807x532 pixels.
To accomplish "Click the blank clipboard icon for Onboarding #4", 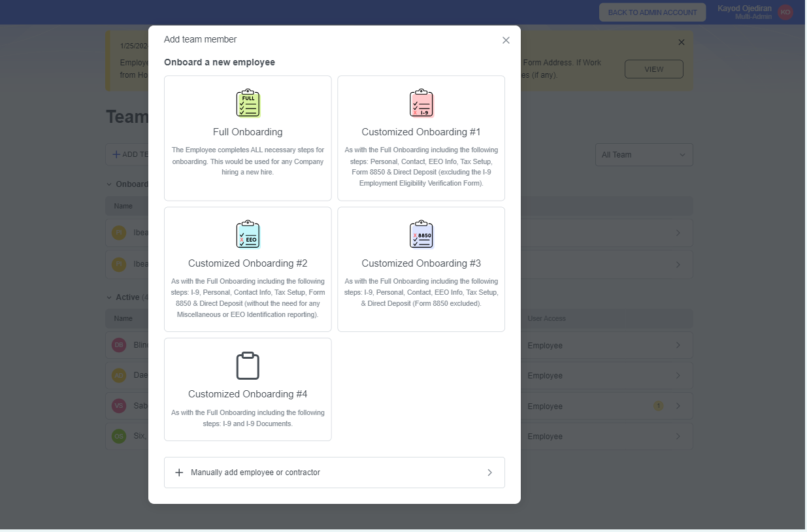I will [x=248, y=366].
